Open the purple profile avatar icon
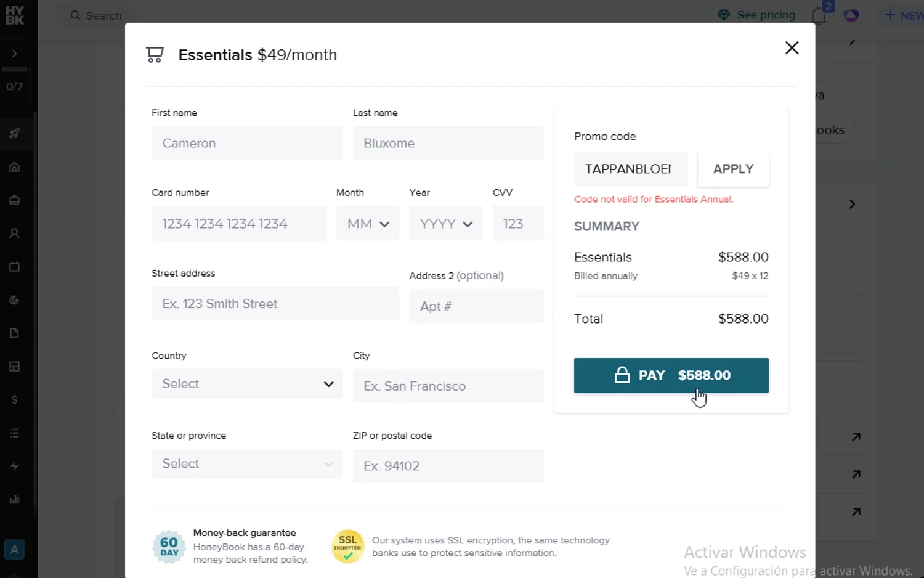924x578 pixels. [x=851, y=15]
